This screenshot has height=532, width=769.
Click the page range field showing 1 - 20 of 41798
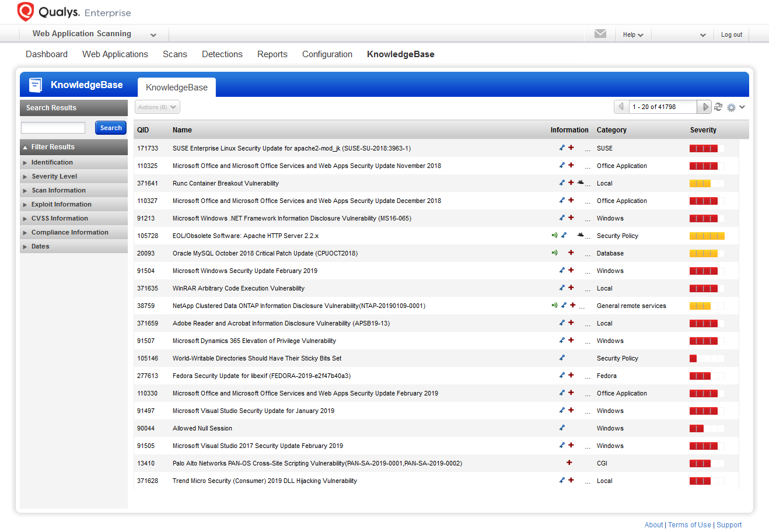(x=663, y=107)
